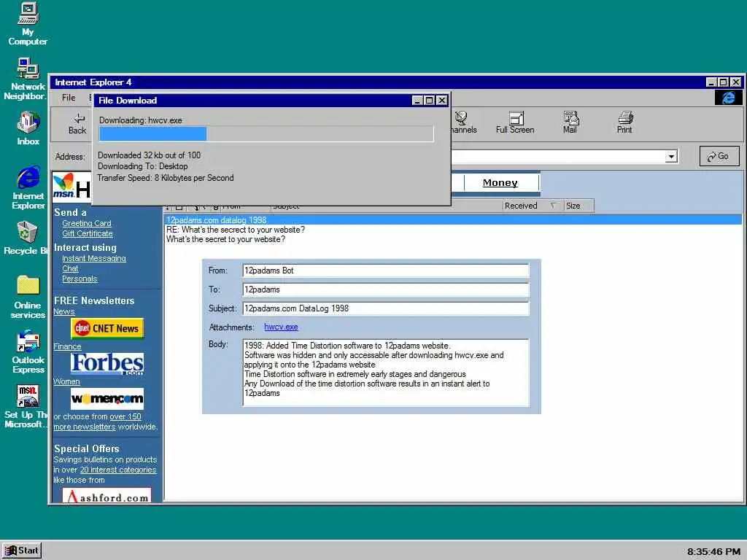Sort messages by Received column
Screen dimensions: 747x560
(533, 206)
